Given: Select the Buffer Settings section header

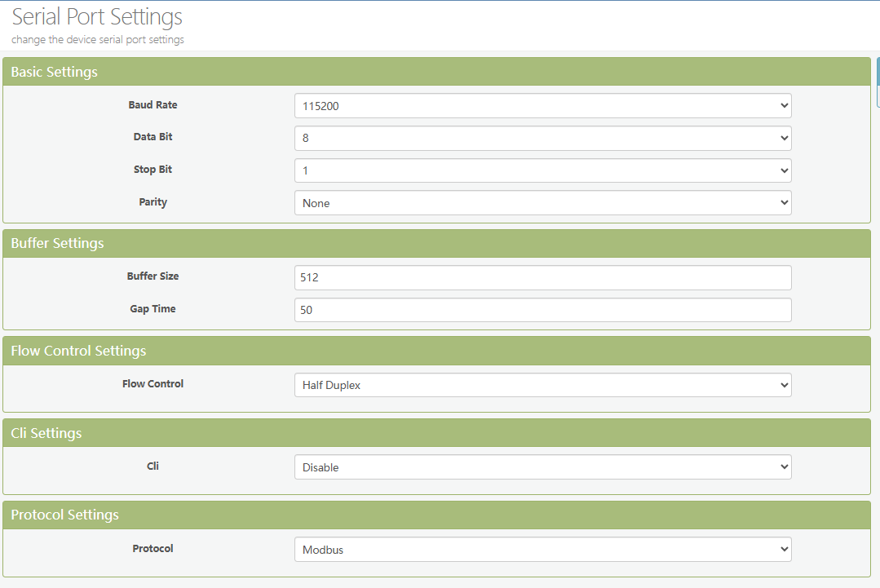Looking at the screenshot, I should coord(57,243).
